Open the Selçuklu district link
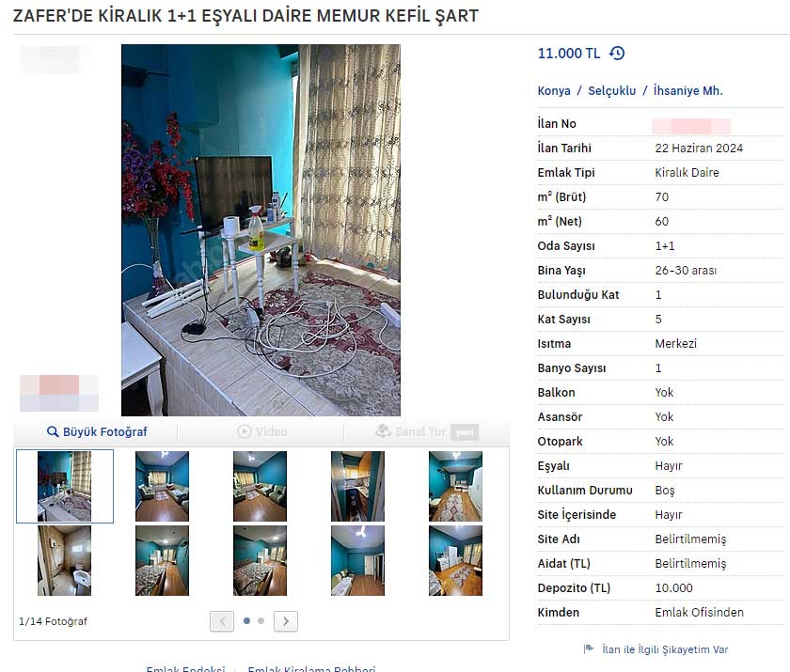The height and width of the screenshot is (672, 790). 611,90
